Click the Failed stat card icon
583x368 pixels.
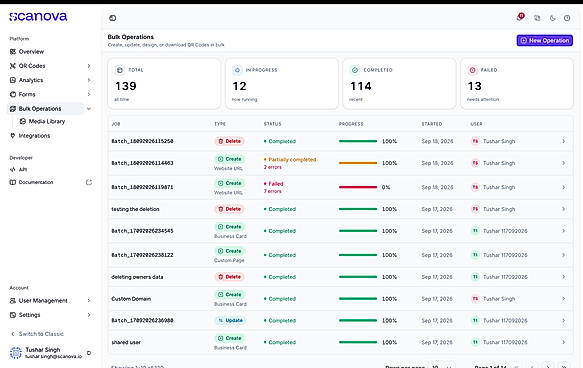(x=472, y=70)
